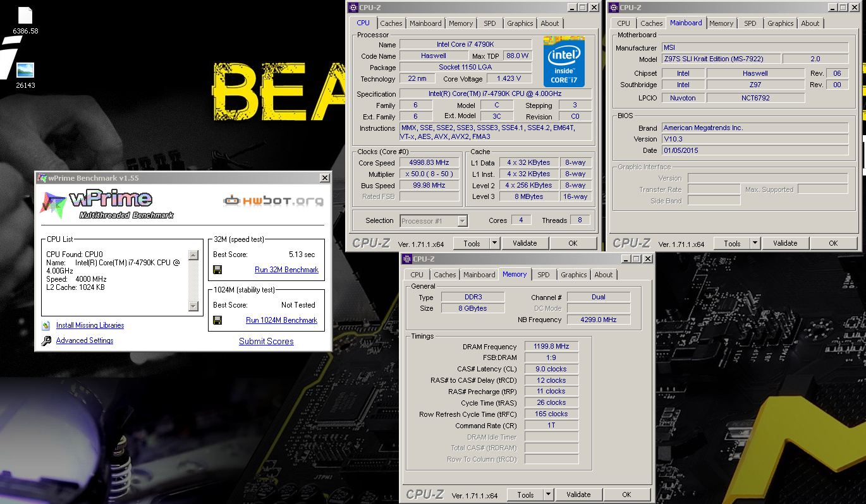Click Submit Scores link

[x=266, y=341]
